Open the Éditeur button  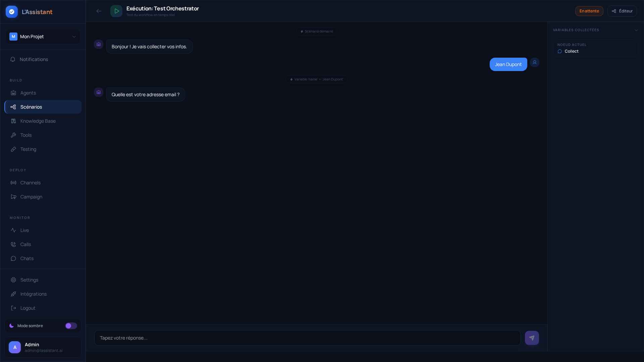point(622,11)
